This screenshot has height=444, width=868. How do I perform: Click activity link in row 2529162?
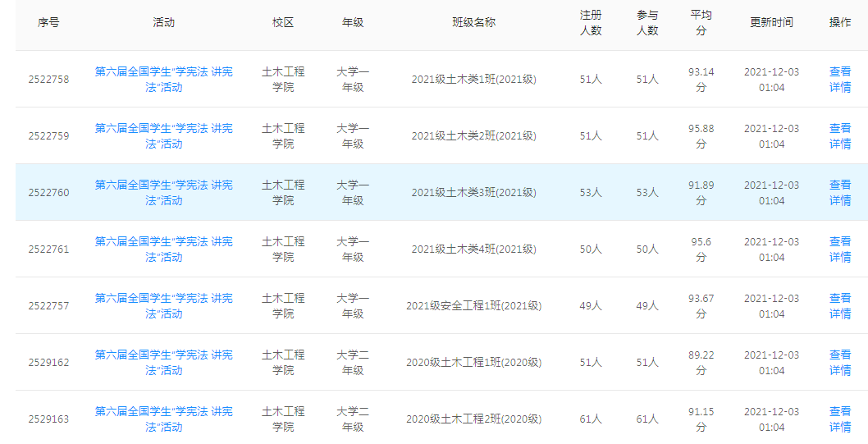163,363
